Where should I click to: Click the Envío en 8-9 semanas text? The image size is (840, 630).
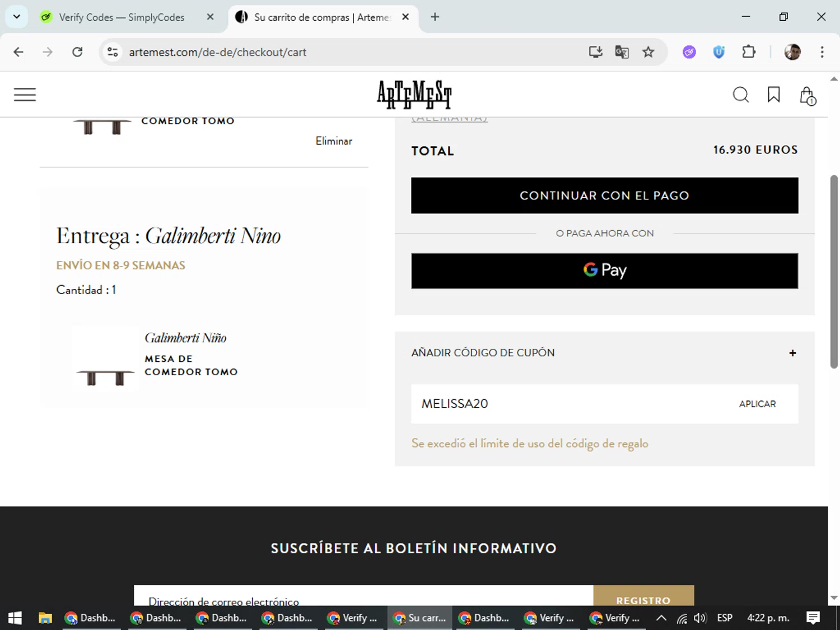[120, 265]
